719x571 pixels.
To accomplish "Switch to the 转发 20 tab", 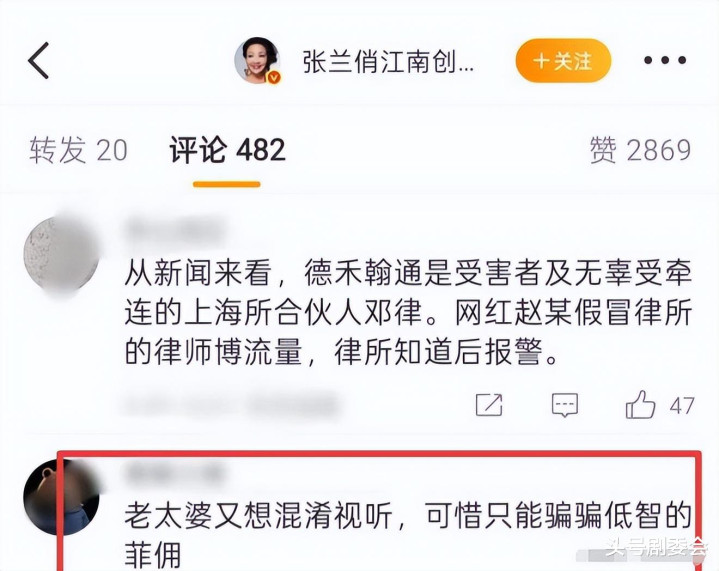I will coord(78,150).
